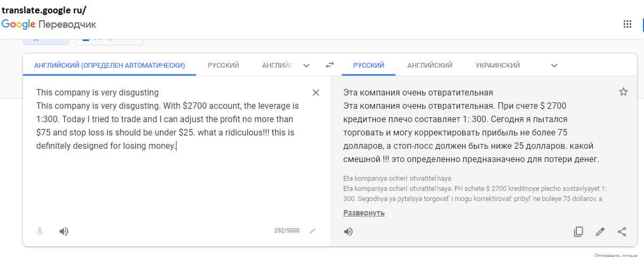Expand the source language list chevron
This screenshot has height=257, width=644.
[x=307, y=66]
